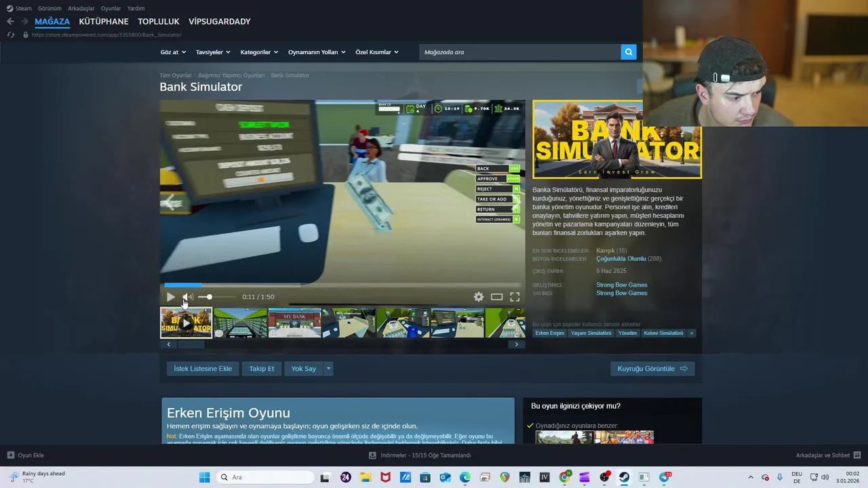Open Steam from the taskbar
This screenshot has height=488, width=868.
[x=625, y=477]
